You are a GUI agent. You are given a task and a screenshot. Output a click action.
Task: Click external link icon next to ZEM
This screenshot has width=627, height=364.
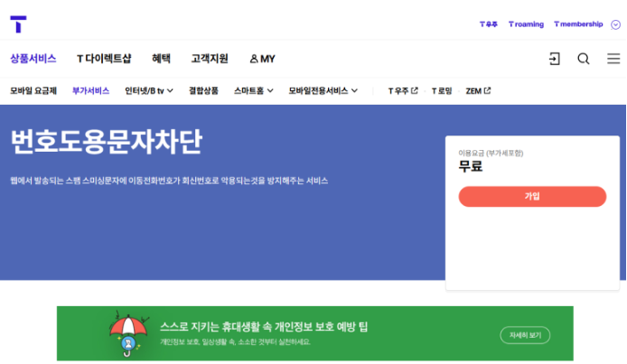pyautogui.click(x=487, y=90)
